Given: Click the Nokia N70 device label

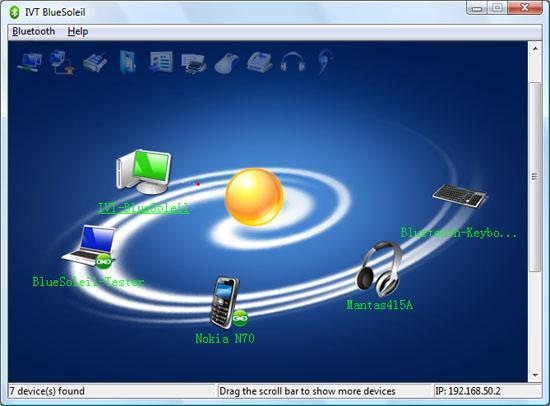Looking at the screenshot, I should click(225, 339).
